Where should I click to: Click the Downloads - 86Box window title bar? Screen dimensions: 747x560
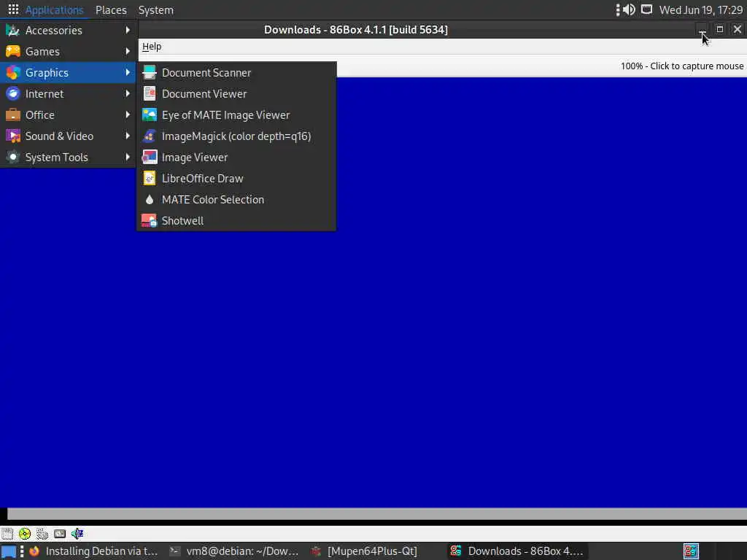pyautogui.click(x=356, y=29)
